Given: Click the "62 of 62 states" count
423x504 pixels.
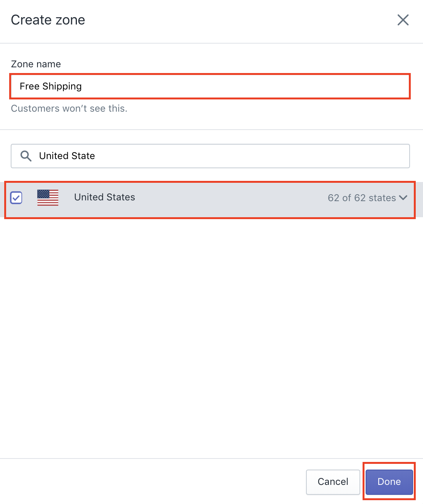Looking at the screenshot, I should coord(361,198).
